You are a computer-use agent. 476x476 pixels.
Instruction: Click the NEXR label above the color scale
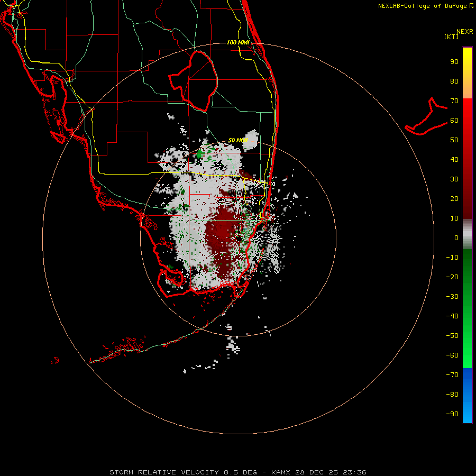pyautogui.click(x=464, y=32)
